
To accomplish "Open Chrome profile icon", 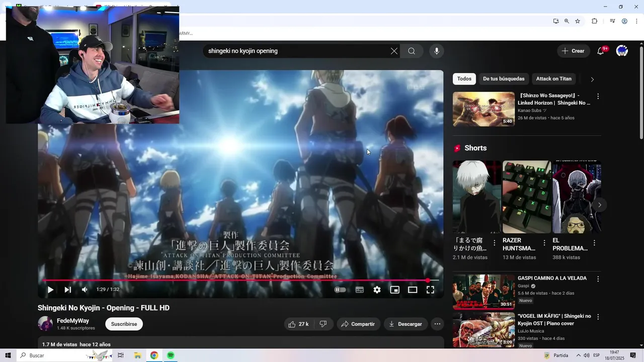I will (624, 21).
